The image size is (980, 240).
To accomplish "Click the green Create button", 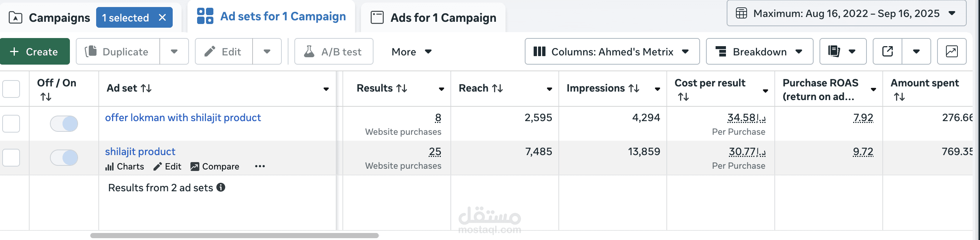I will [x=35, y=51].
